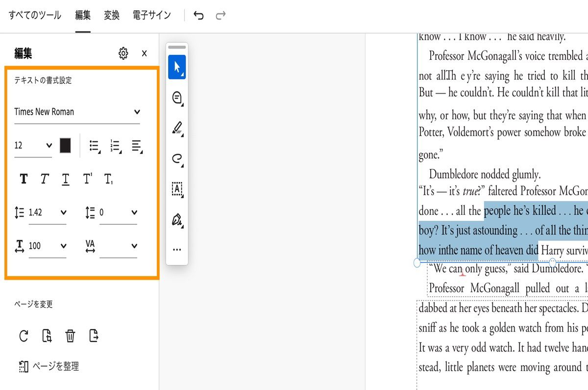This screenshot has height=390, width=588.
Task: Select the comment bubble tool
Action: pyautogui.click(x=177, y=98)
